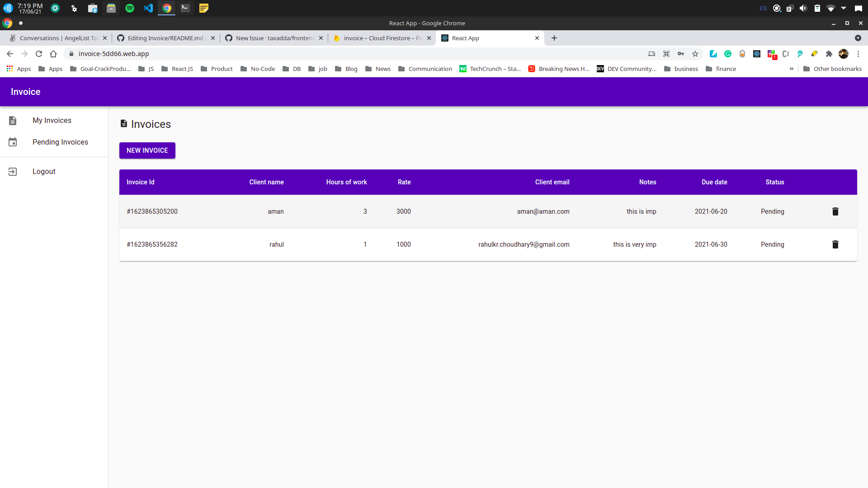The height and width of the screenshot is (488, 868).
Task: Click invoice id #1623865305200
Action: (x=152, y=211)
